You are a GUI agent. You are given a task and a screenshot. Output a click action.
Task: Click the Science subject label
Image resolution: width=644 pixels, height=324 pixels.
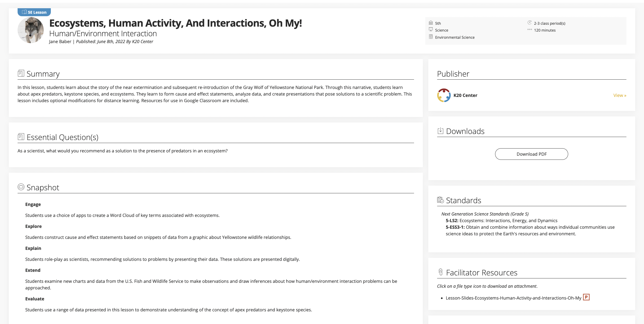point(441,30)
